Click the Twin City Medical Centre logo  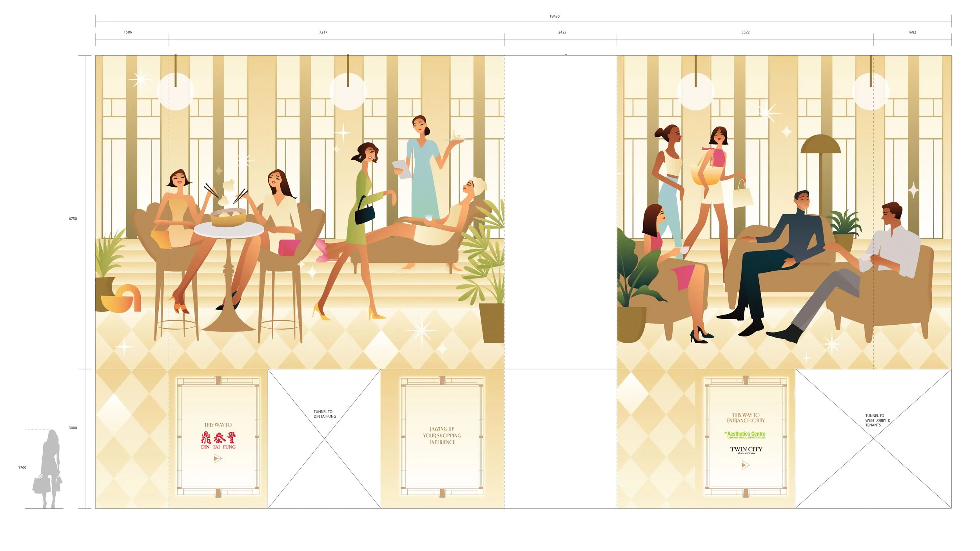[746, 450]
